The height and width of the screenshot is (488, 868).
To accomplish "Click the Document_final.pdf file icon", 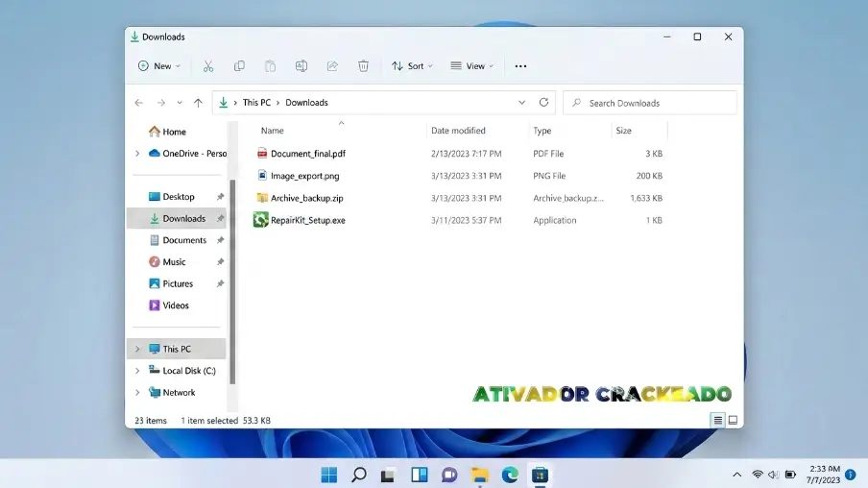I will [262, 154].
